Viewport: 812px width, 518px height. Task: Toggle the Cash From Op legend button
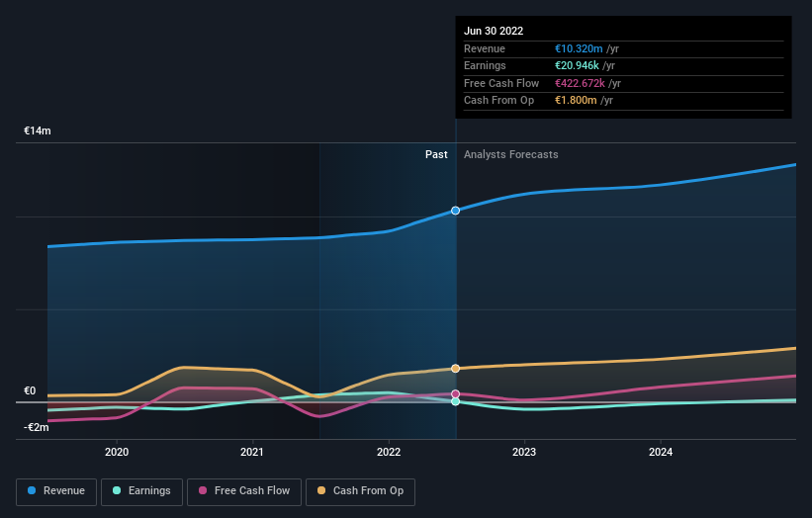(x=360, y=491)
